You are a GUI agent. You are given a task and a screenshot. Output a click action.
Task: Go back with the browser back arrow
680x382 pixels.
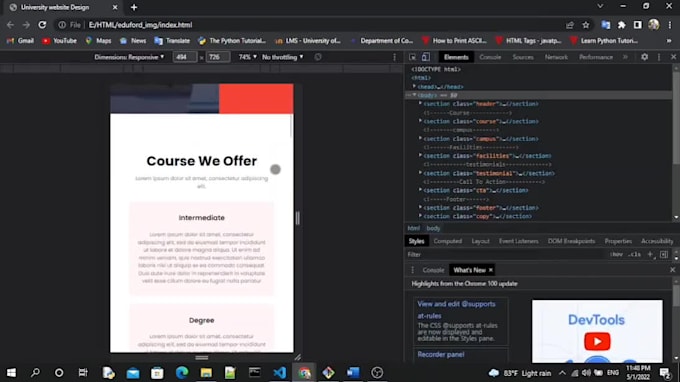(x=10, y=25)
